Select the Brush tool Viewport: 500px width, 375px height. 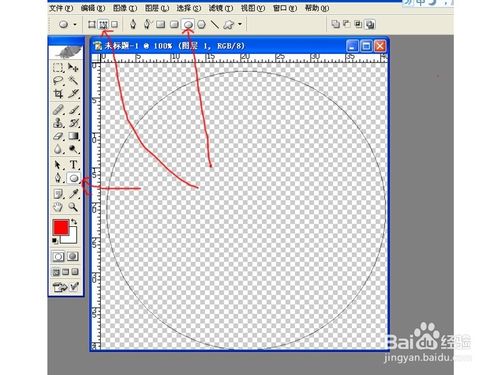click(73, 110)
